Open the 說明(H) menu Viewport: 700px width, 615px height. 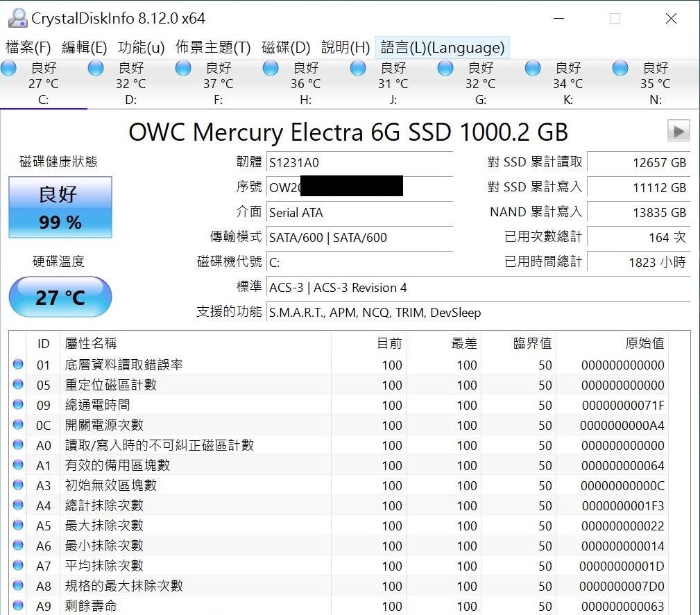click(345, 47)
